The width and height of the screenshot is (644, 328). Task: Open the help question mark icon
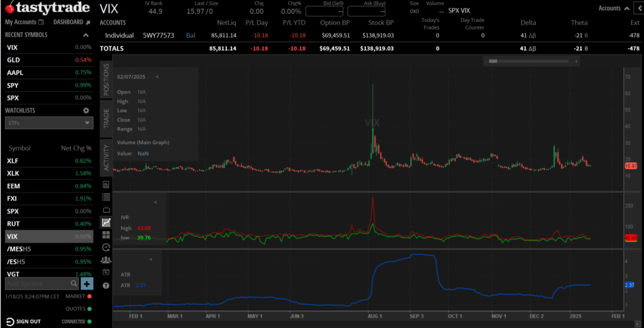106,285
